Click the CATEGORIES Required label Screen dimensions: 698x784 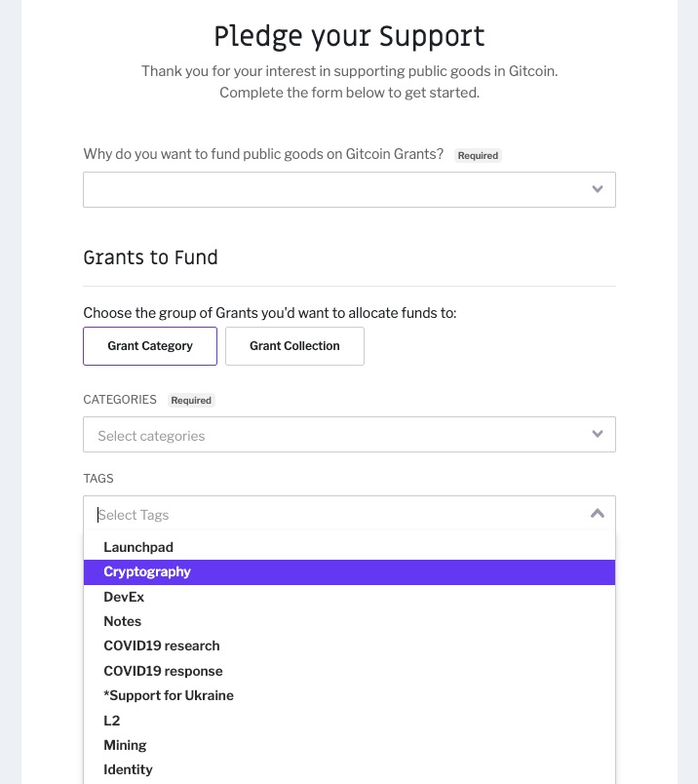pos(148,400)
